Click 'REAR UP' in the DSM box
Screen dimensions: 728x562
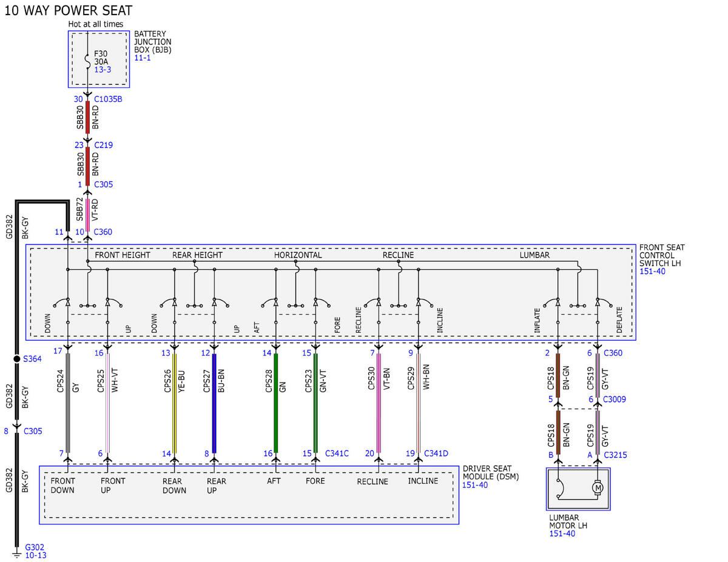[216, 486]
